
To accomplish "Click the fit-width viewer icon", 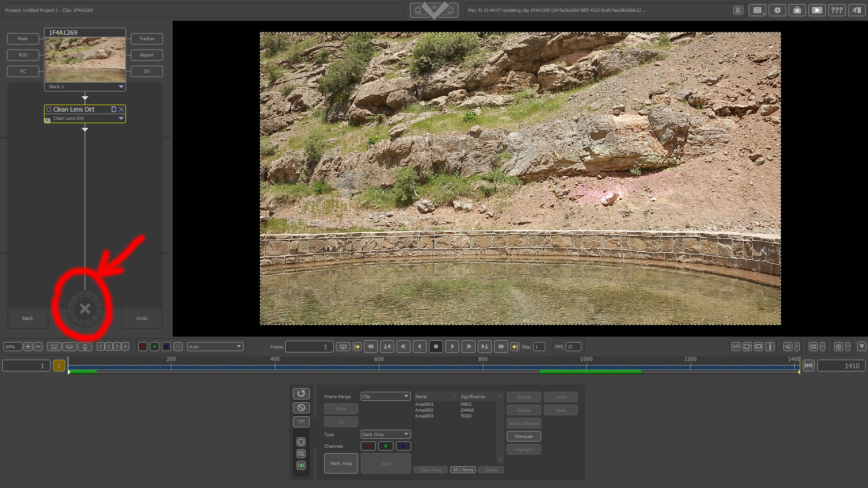I will point(70,347).
